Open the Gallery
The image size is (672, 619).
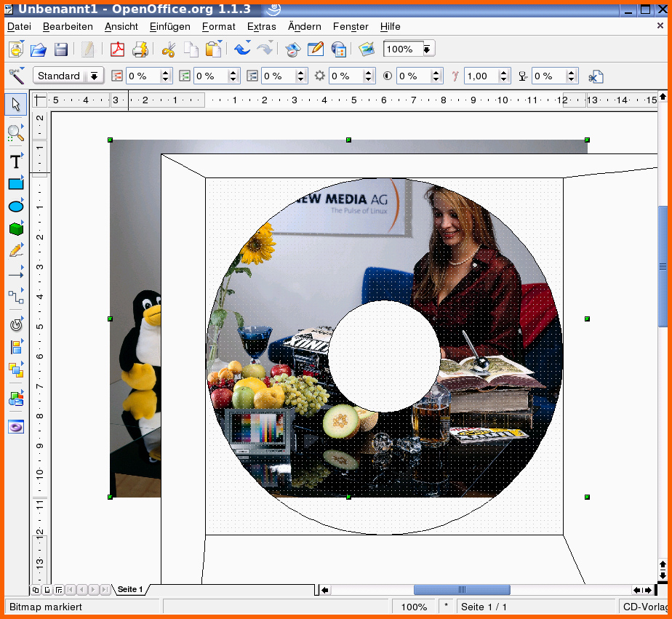367,49
